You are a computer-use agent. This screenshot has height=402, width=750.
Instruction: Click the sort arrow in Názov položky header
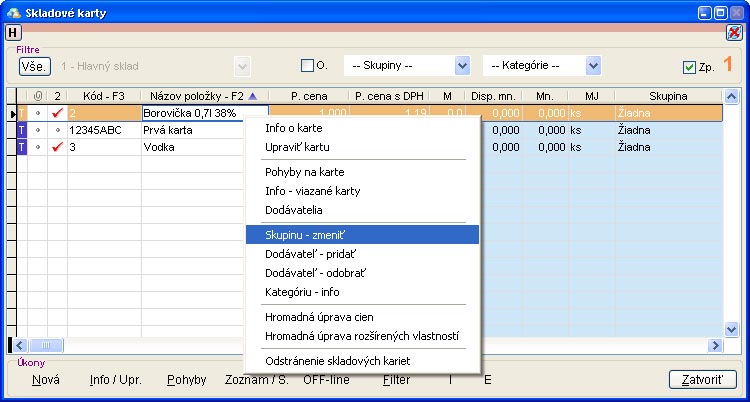click(252, 96)
